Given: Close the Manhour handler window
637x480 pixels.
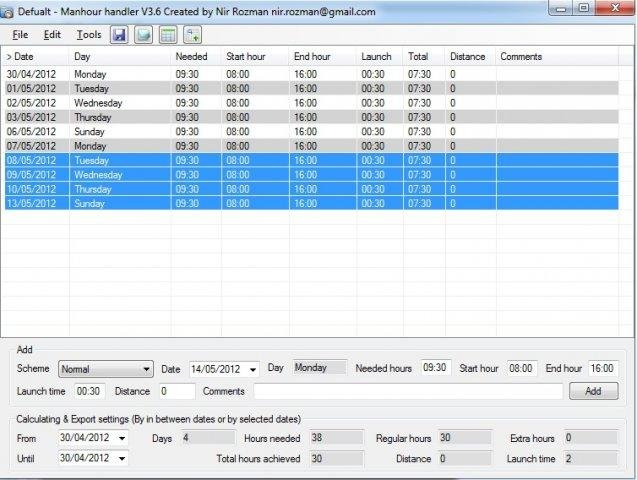Looking at the screenshot, I should click(615, 9).
